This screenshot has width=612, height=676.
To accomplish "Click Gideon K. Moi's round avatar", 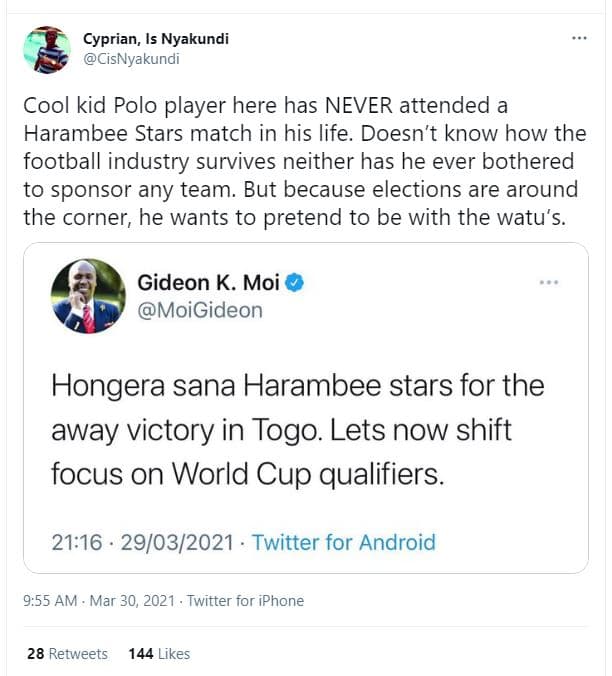I will click(89, 296).
